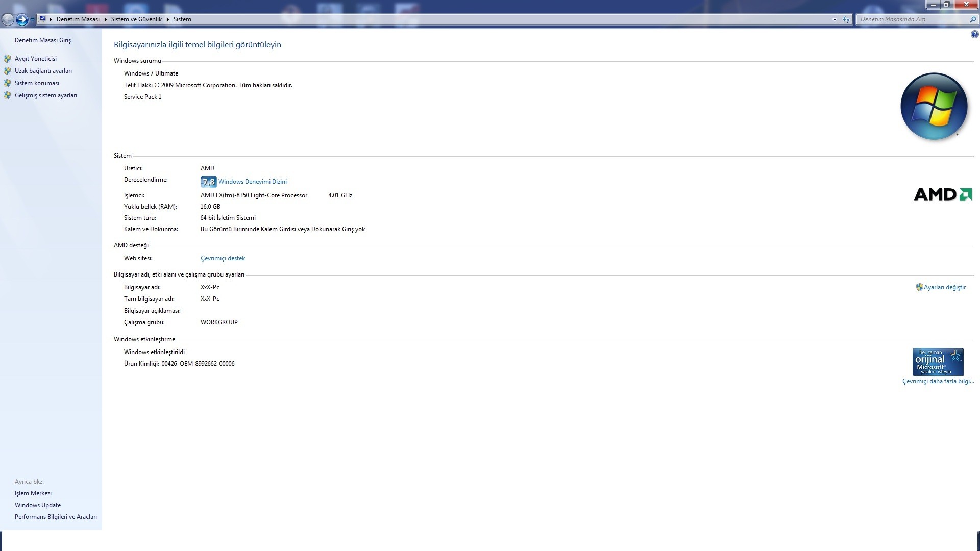Viewport: 980px width, 551px height.
Task: Click the 7,8 experience score badge
Action: click(x=208, y=182)
